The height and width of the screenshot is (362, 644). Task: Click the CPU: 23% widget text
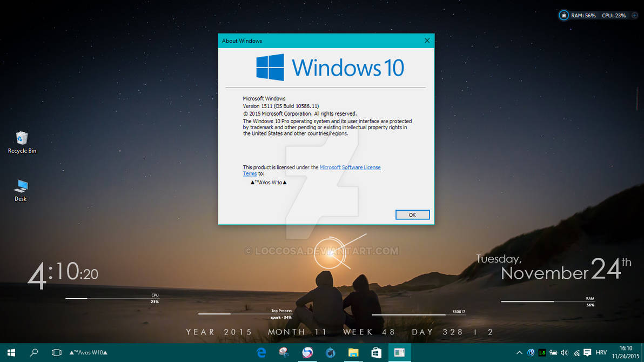coord(614,16)
